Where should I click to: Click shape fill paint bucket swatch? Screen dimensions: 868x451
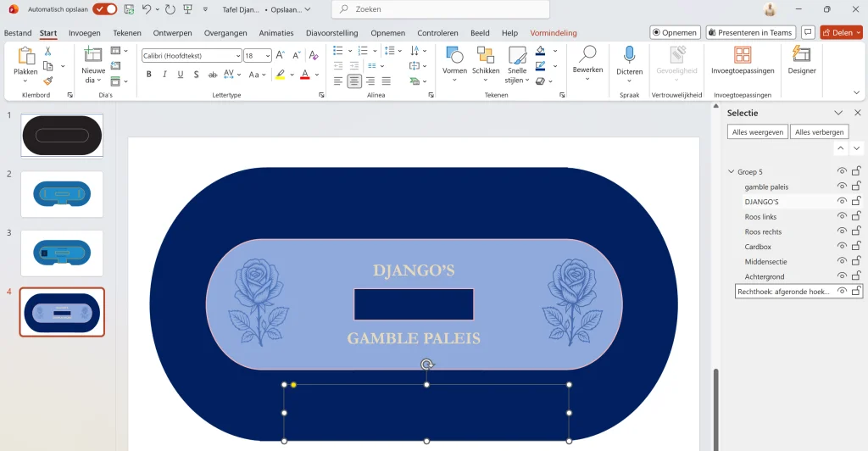[x=541, y=51]
